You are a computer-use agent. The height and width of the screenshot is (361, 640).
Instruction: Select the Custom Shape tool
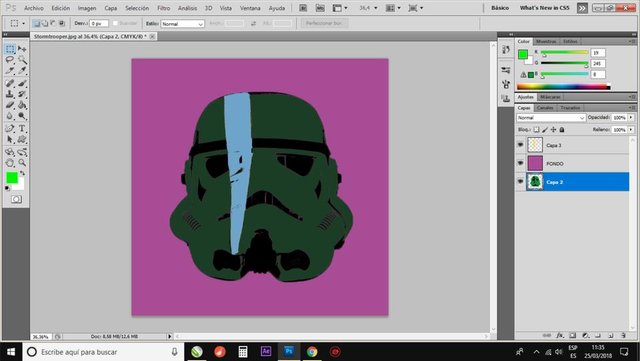(22, 140)
